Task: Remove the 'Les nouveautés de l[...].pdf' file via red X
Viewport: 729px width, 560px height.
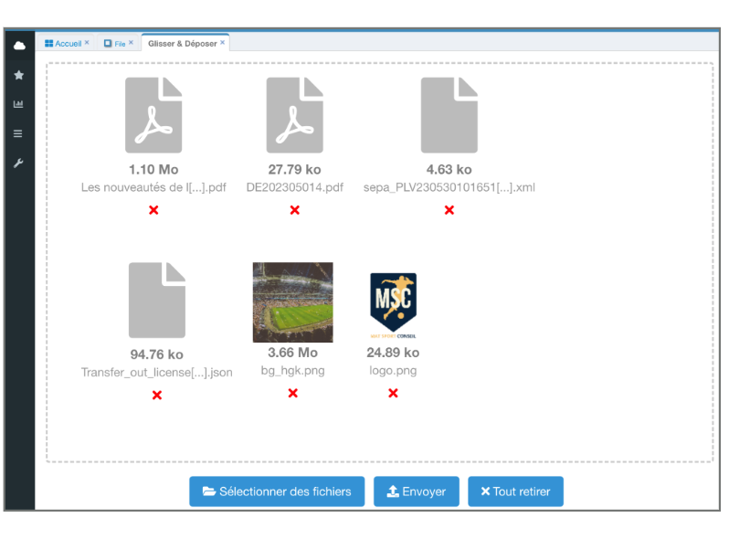Action: [153, 210]
